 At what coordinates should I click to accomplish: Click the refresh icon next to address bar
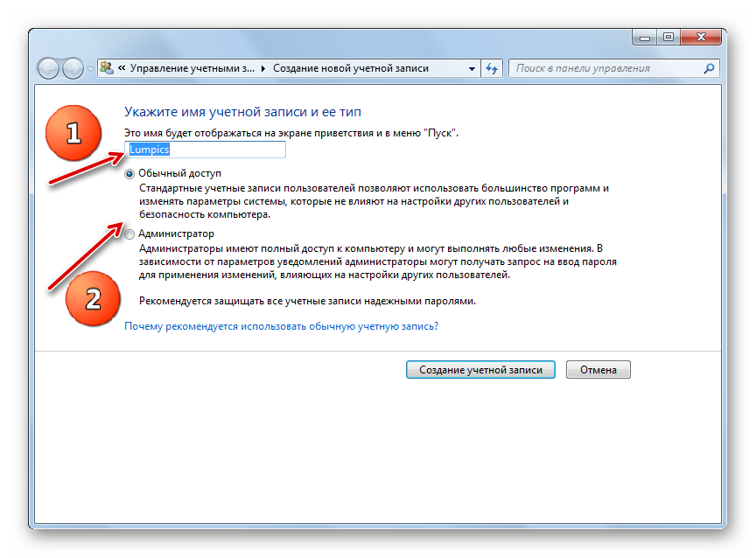tap(492, 68)
